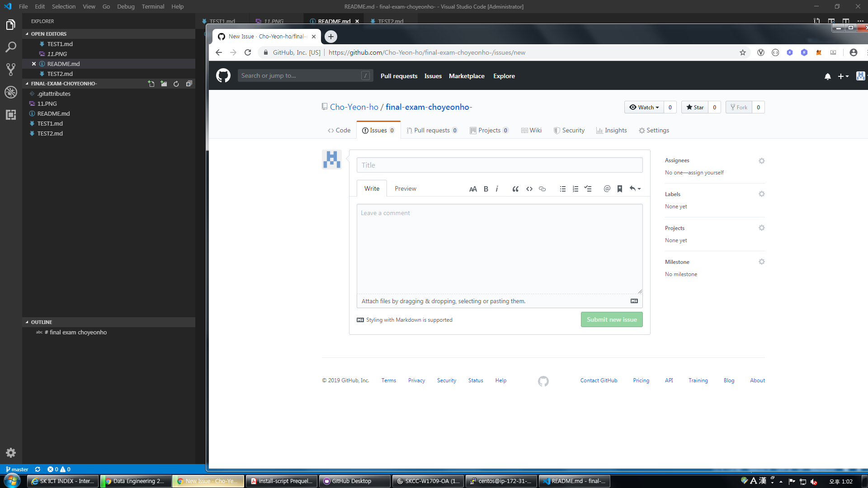
Task: Insert a quote using the toolbar icon
Action: pos(515,189)
